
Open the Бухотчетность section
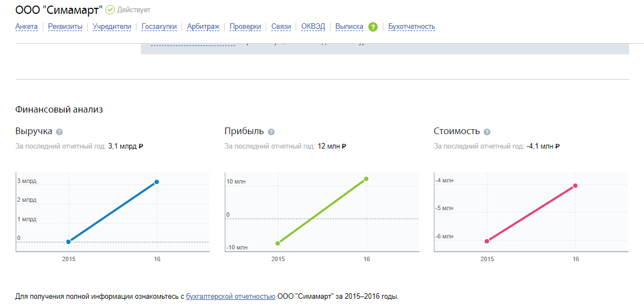point(411,27)
